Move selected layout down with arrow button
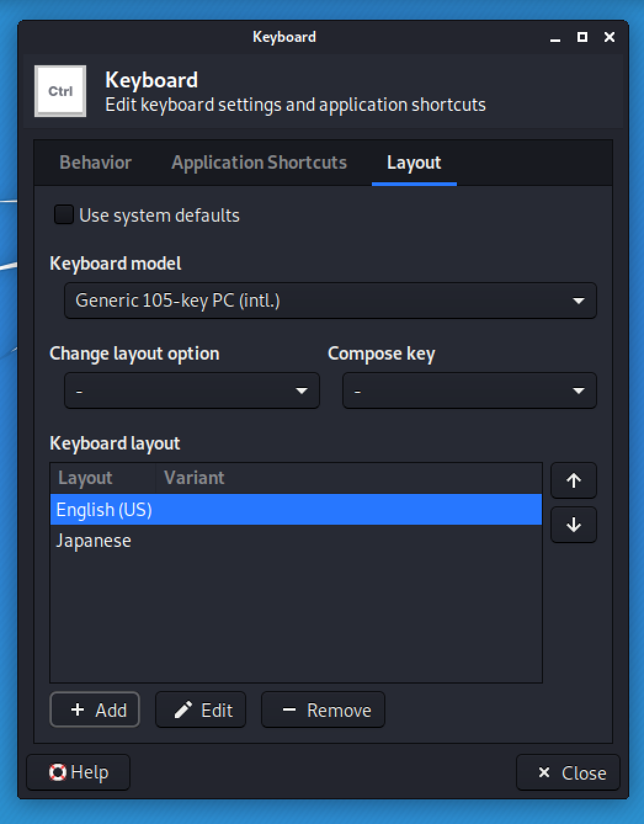 pyautogui.click(x=573, y=525)
